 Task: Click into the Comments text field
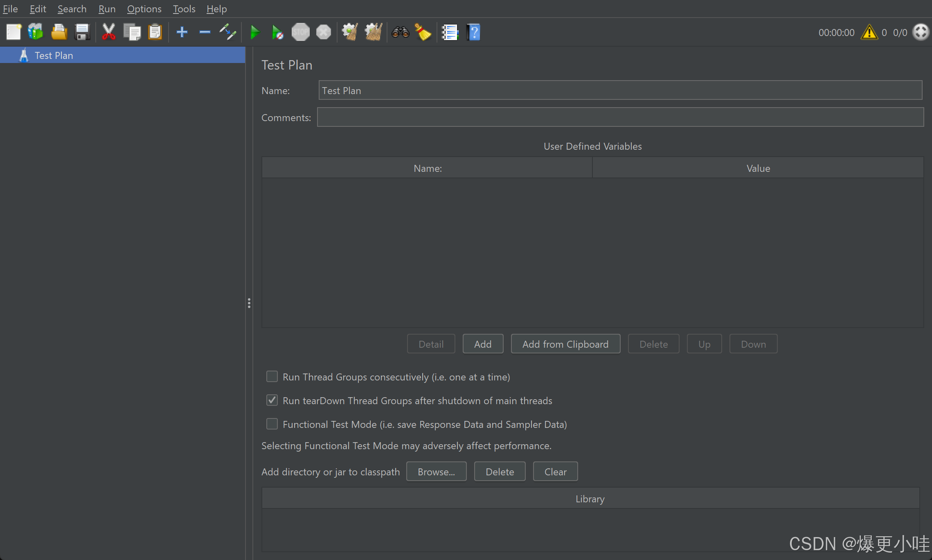(x=620, y=117)
